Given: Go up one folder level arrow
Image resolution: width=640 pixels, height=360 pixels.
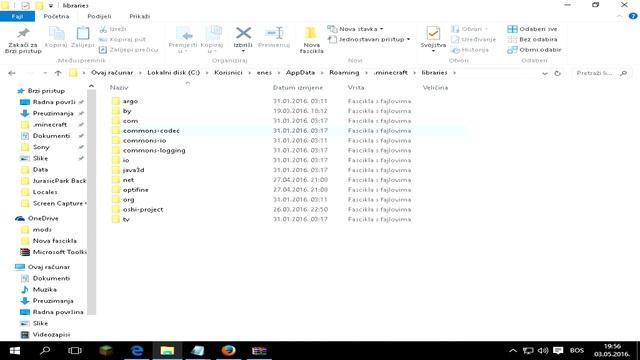Looking at the screenshot, I should [x=58, y=73].
